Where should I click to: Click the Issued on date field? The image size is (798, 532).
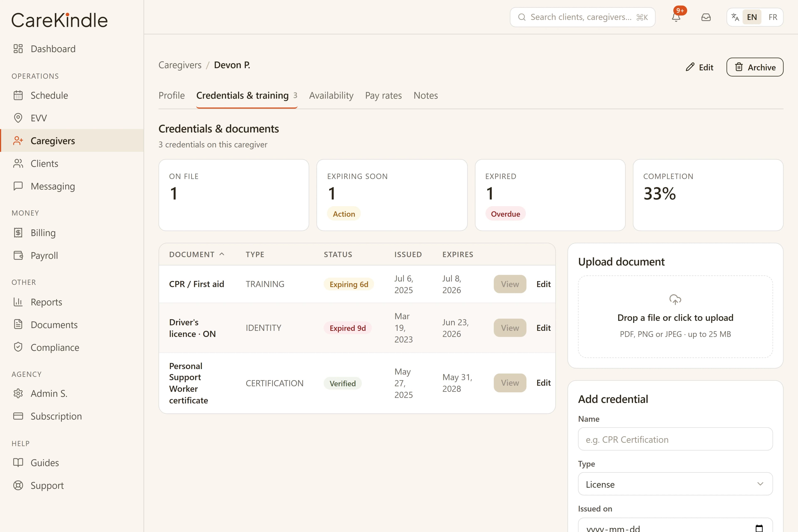(x=675, y=525)
